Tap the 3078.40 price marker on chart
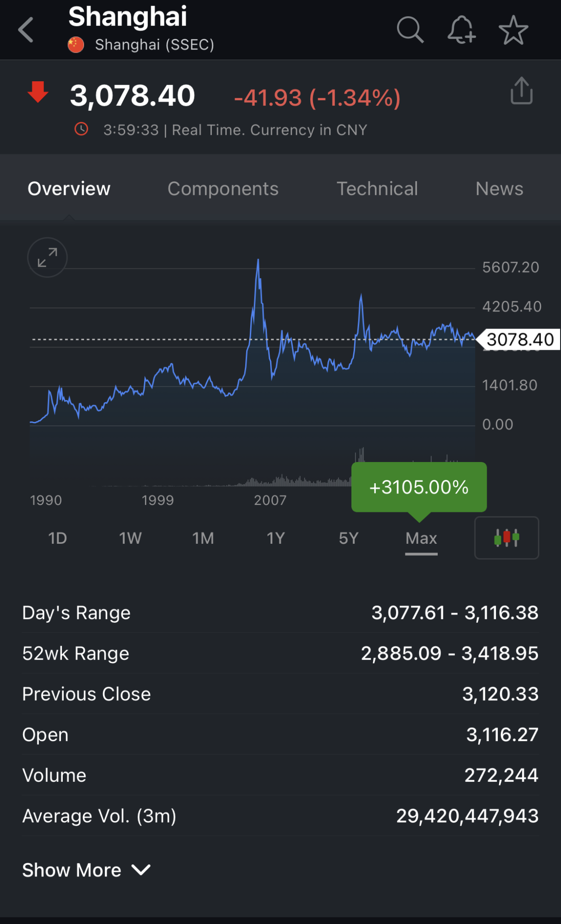 [519, 340]
